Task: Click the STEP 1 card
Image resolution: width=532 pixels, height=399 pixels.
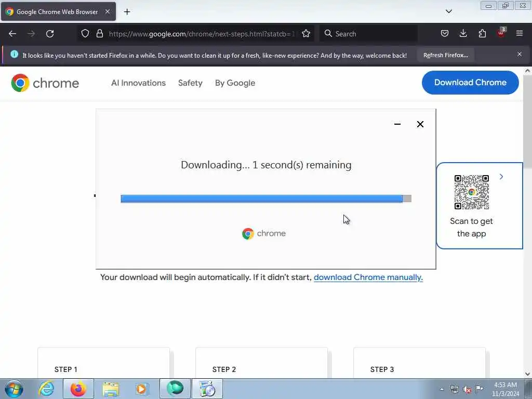Action: click(x=103, y=362)
